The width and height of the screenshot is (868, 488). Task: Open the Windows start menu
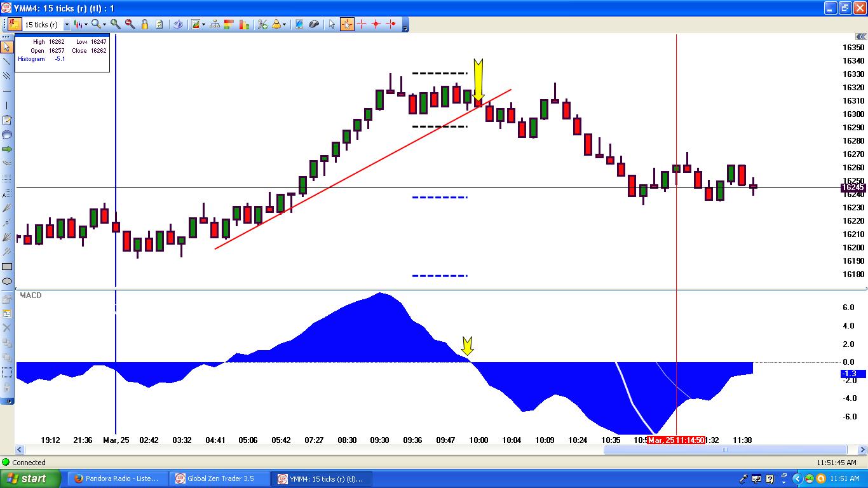pos(31,478)
